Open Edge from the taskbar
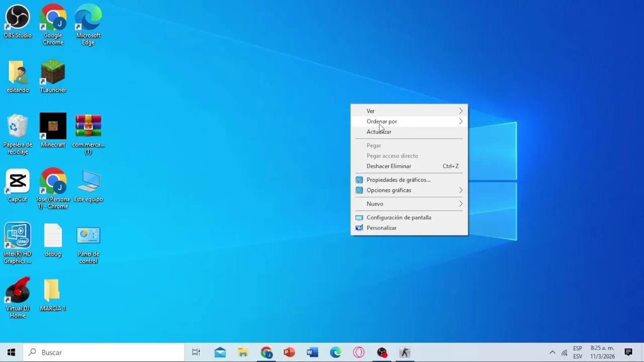The height and width of the screenshot is (362, 644). (x=336, y=352)
